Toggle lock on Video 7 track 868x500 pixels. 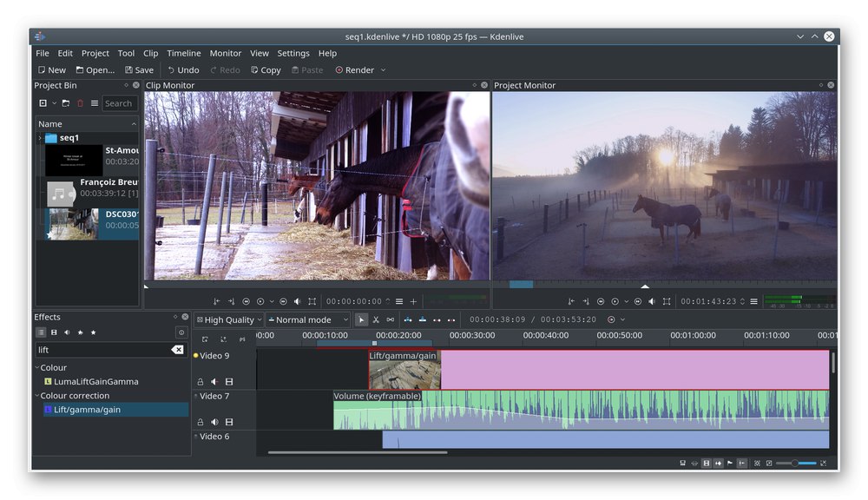(x=201, y=422)
